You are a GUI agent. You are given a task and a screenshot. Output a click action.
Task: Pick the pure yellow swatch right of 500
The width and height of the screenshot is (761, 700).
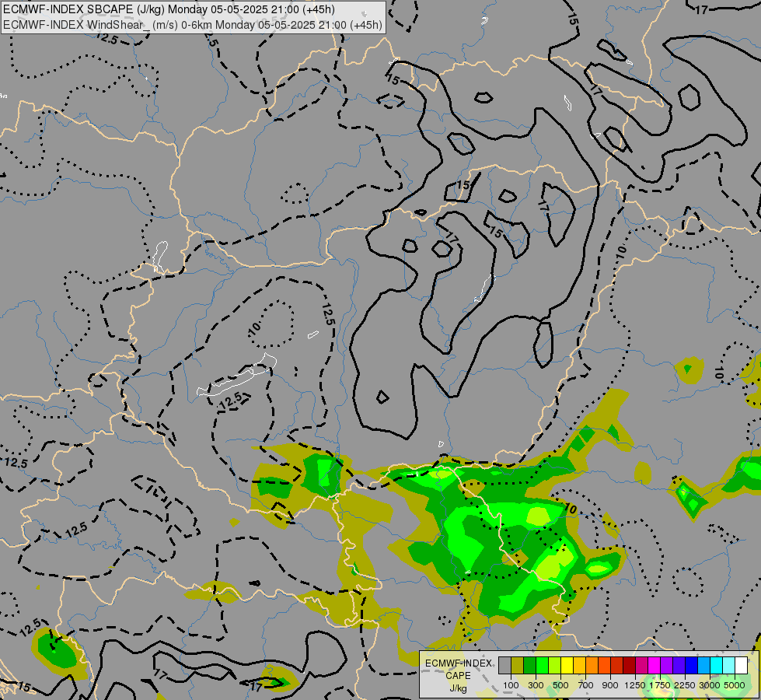(x=567, y=666)
